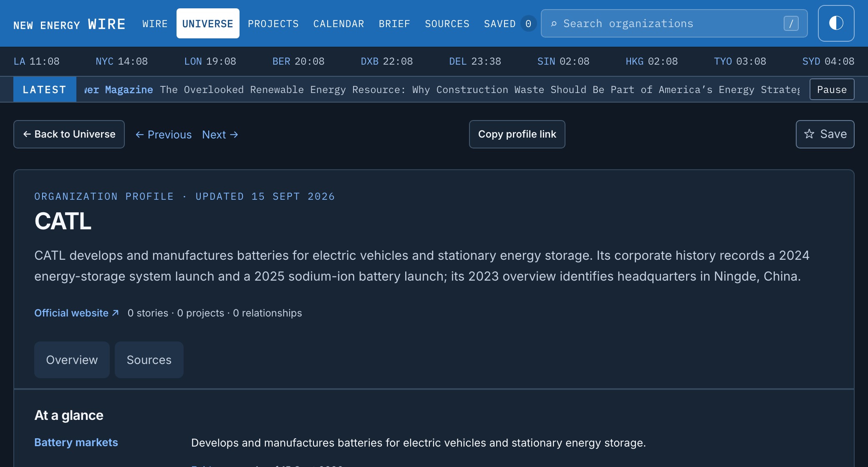868x467 pixels.
Task: Open CATL's Official website link
Action: click(x=76, y=313)
